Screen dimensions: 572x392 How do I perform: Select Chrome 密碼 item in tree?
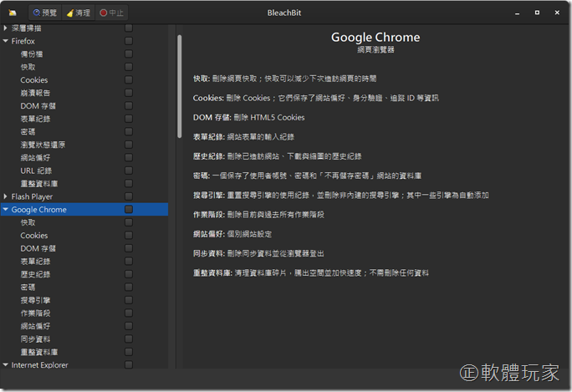click(28, 287)
